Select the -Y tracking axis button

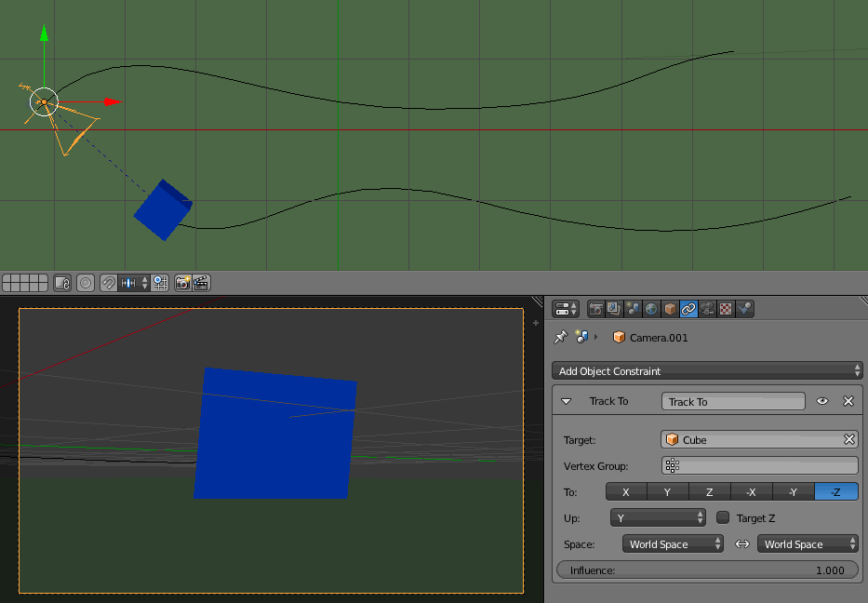click(794, 491)
